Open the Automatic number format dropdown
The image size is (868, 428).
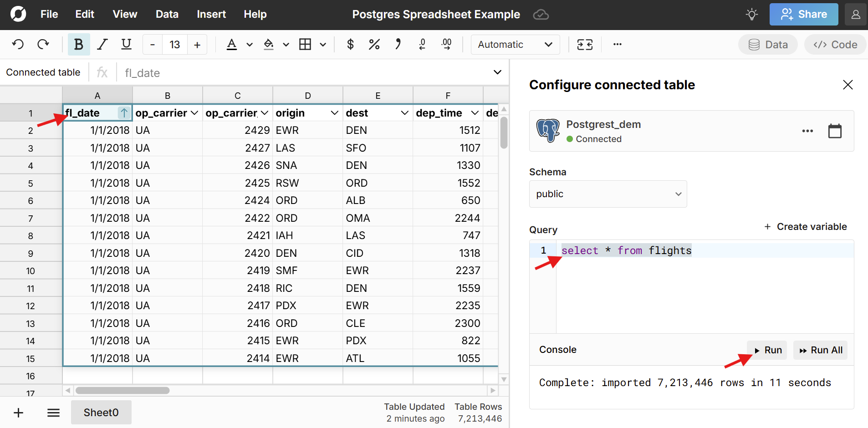[515, 45]
